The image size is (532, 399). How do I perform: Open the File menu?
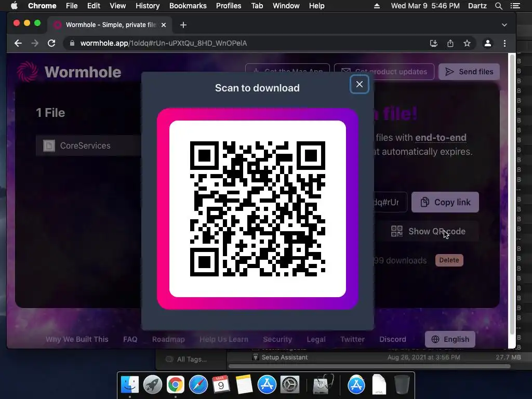(x=72, y=6)
